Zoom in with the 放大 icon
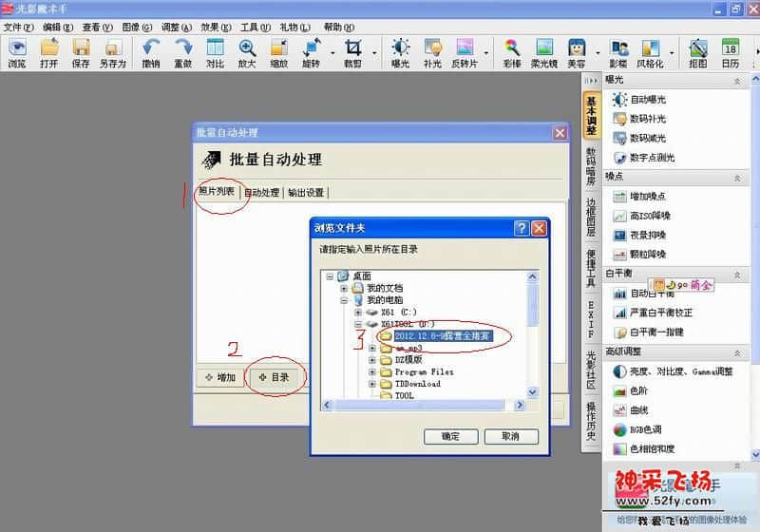The height and width of the screenshot is (532, 760). pyautogui.click(x=247, y=53)
